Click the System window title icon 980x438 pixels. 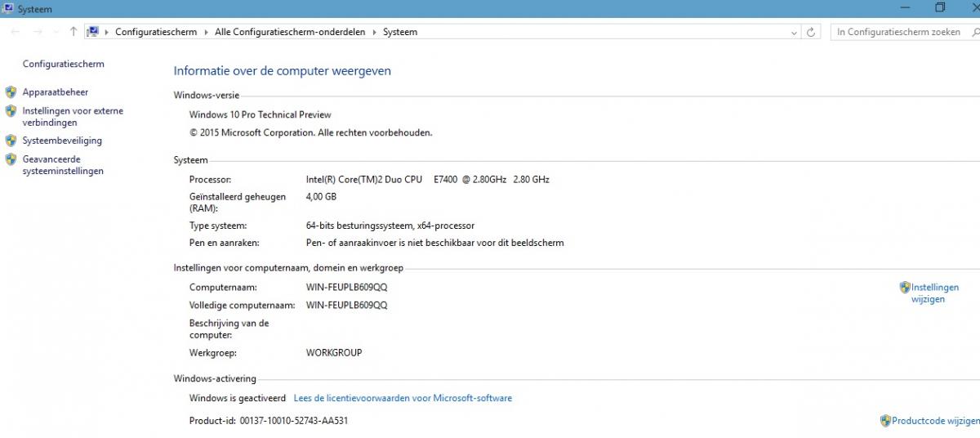click(7, 7)
